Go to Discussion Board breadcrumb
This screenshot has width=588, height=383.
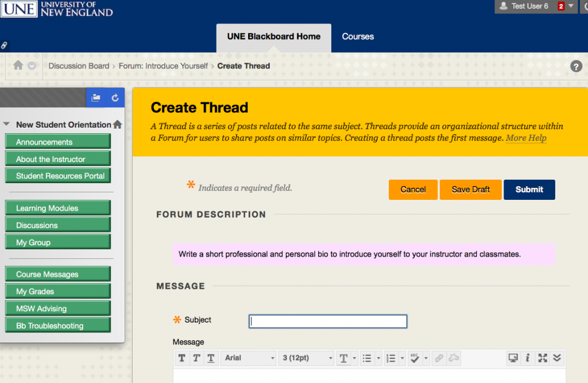point(79,66)
